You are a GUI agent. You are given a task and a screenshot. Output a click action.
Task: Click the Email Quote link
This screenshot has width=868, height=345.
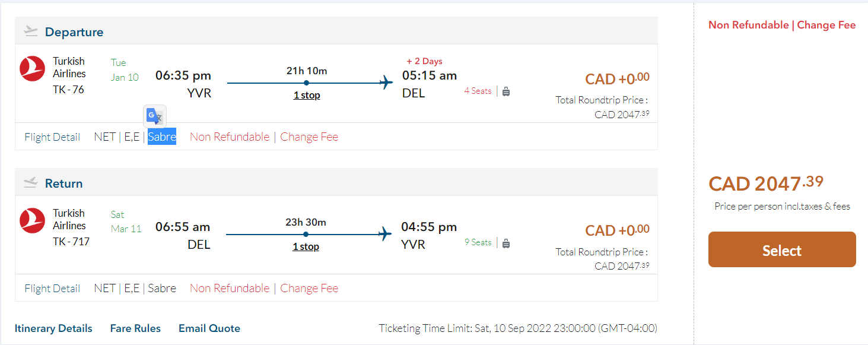209,328
